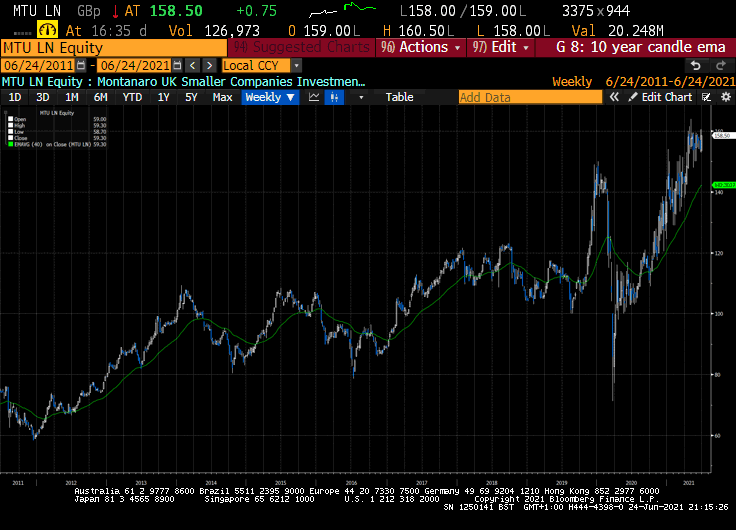Open the end date calendar picker

(177, 65)
